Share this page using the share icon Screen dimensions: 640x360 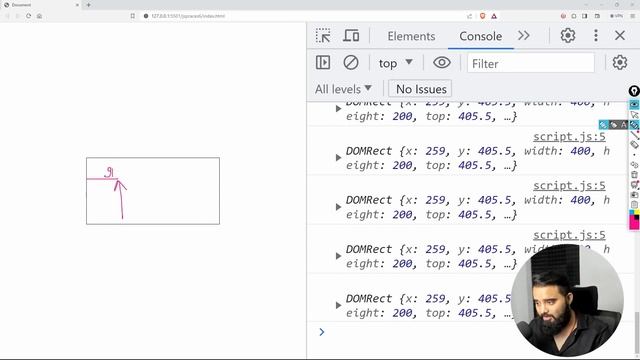pyautogui.click(x=469, y=16)
